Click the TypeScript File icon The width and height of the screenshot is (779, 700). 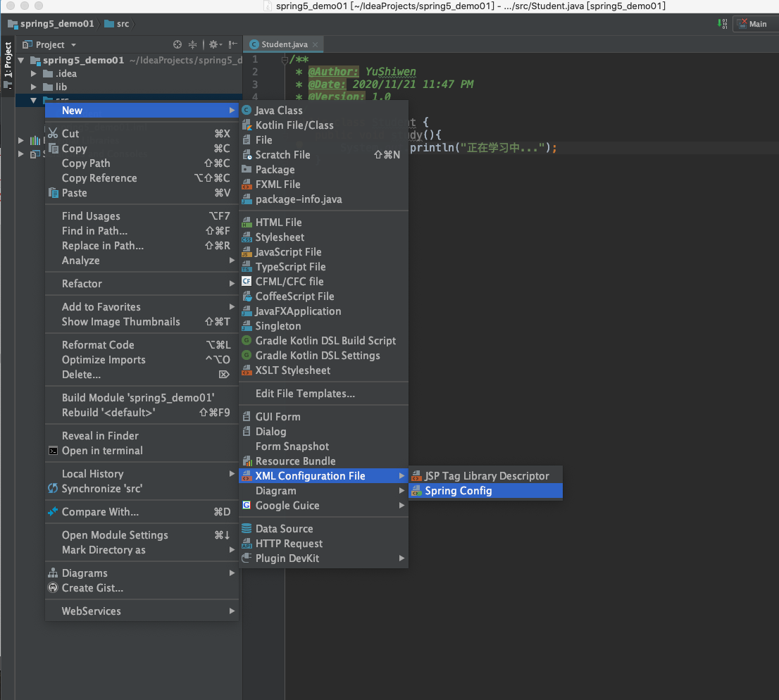pos(247,267)
